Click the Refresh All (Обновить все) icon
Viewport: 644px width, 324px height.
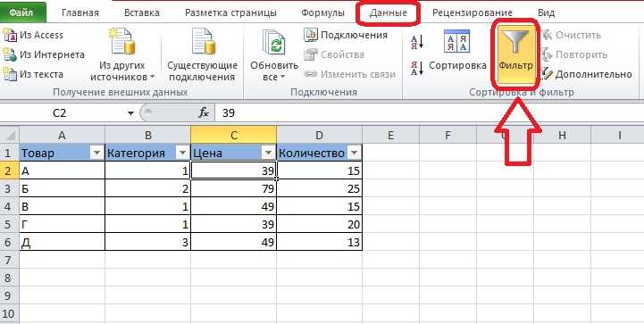[274, 43]
